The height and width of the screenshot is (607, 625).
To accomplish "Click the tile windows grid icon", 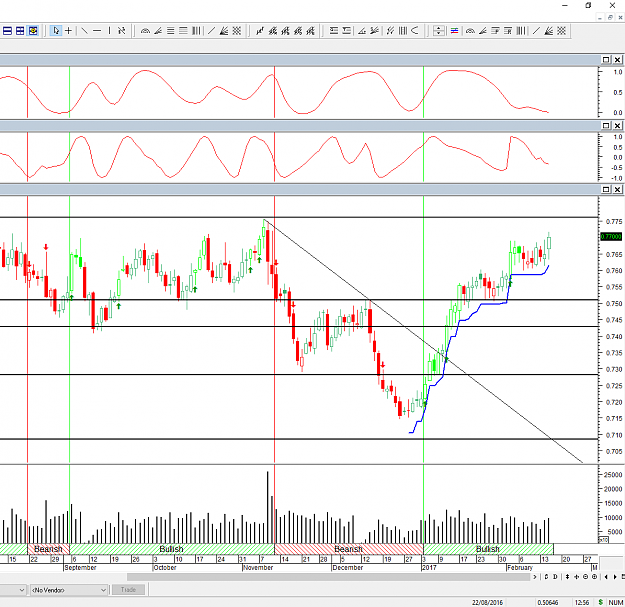I will [20, 31].
